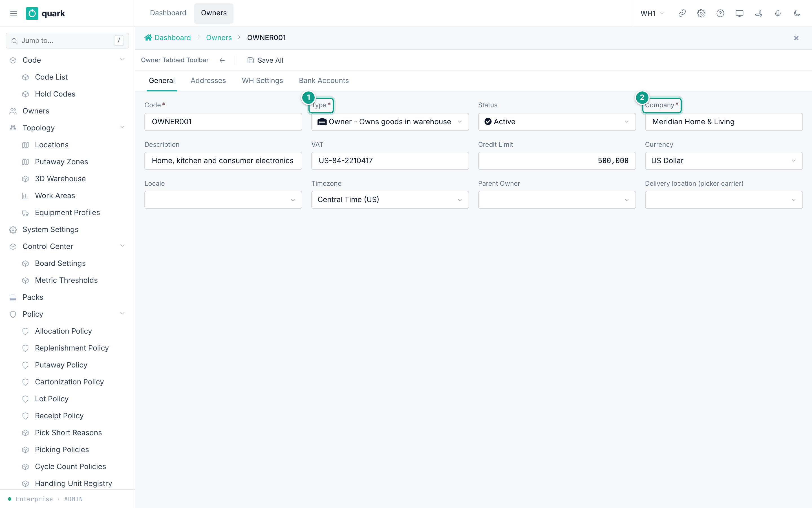Switch to the Addresses tab
Viewport: 812px width, 508px height.
[208, 81]
